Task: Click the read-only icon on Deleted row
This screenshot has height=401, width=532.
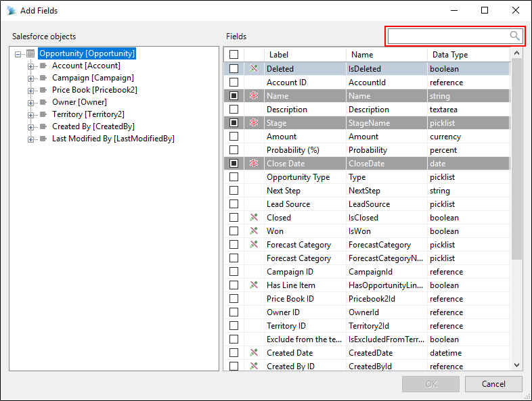Action: click(x=254, y=68)
